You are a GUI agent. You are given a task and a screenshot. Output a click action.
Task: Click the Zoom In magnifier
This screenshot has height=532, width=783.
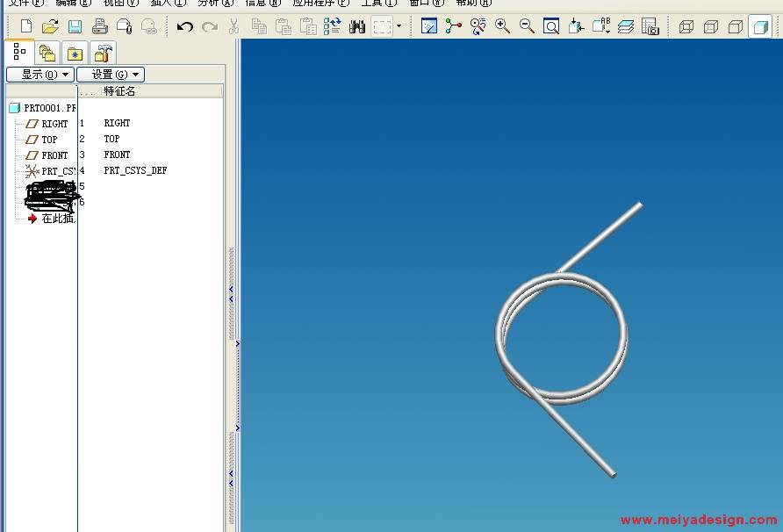(x=502, y=27)
